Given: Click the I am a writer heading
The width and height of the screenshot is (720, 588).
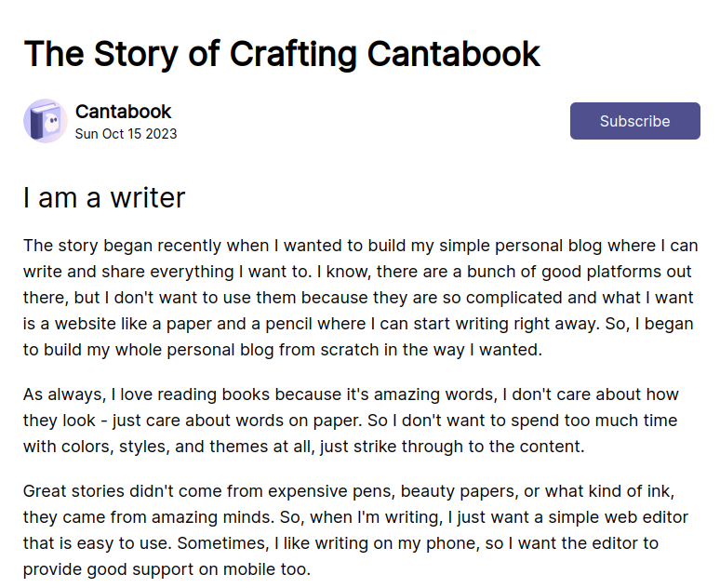Looking at the screenshot, I should [x=104, y=198].
